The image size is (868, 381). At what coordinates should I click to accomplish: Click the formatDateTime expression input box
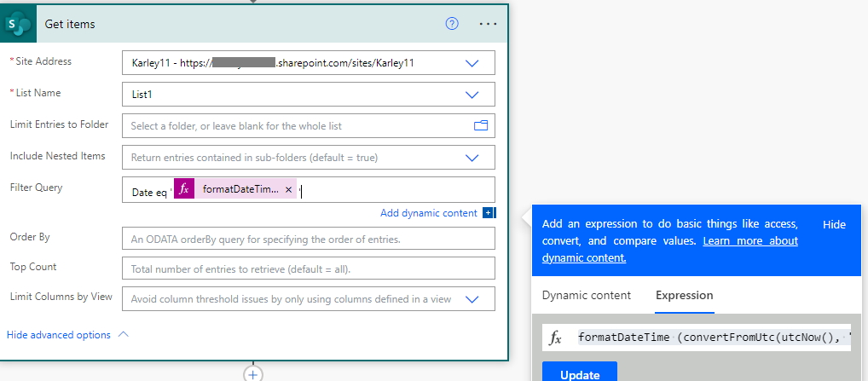[x=697, y=338]
